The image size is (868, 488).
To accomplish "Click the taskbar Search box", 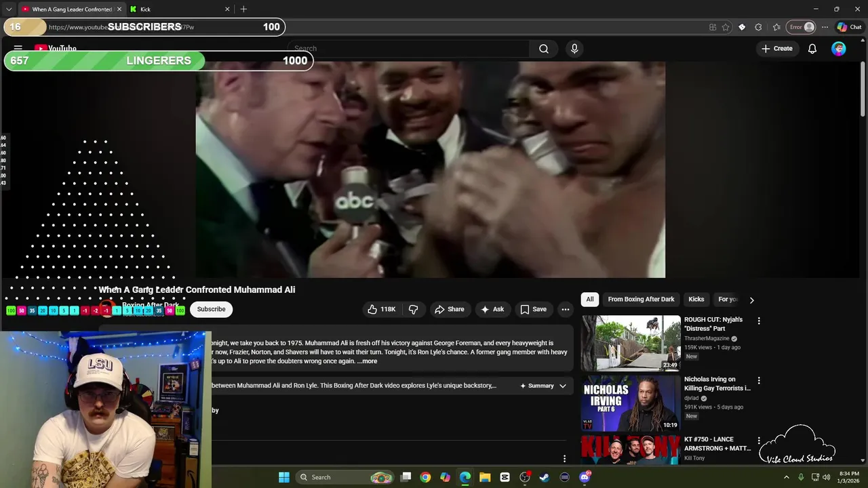I will 346,477.
